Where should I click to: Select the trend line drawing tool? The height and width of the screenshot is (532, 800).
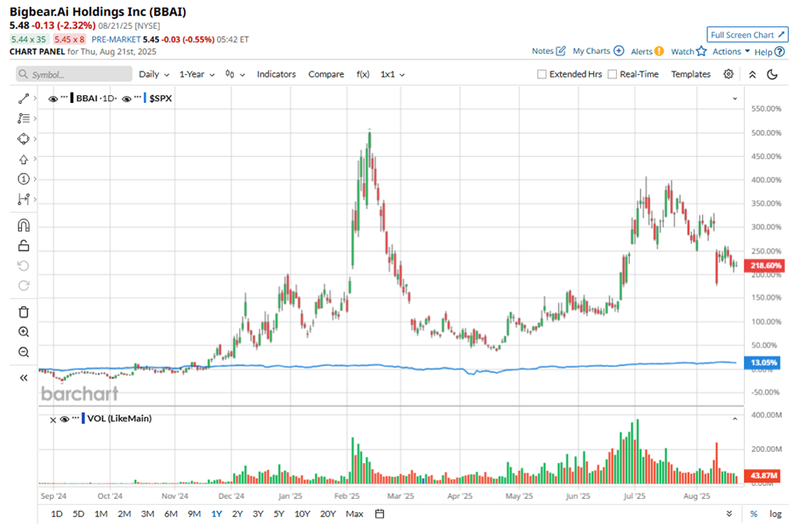[24, 99]
